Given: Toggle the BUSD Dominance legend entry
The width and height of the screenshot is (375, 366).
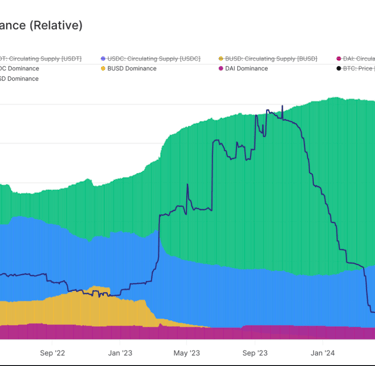Looking at the screenshot, I should 129,69.
